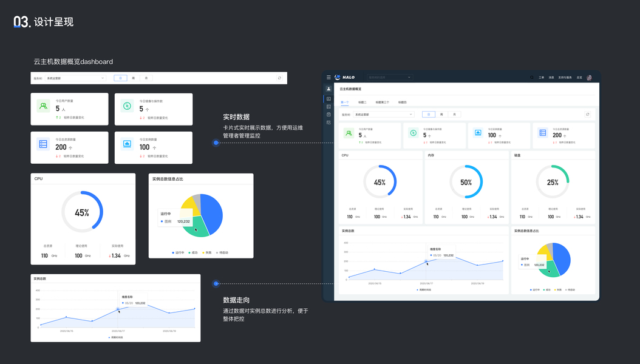Select 月 in the HALO date range toggle
The width and height of the screenshot is (640, 364).
454,115
